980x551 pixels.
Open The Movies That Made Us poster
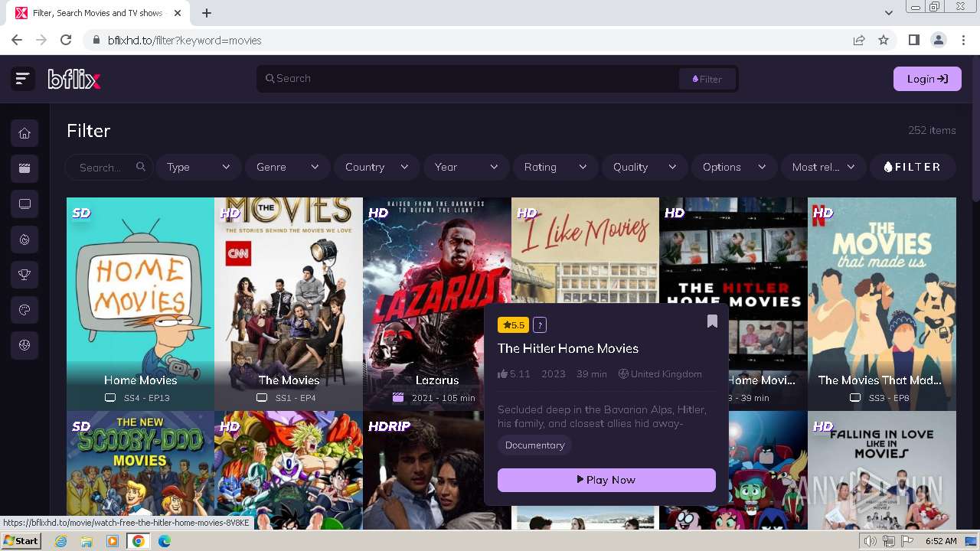pos(881,304)
